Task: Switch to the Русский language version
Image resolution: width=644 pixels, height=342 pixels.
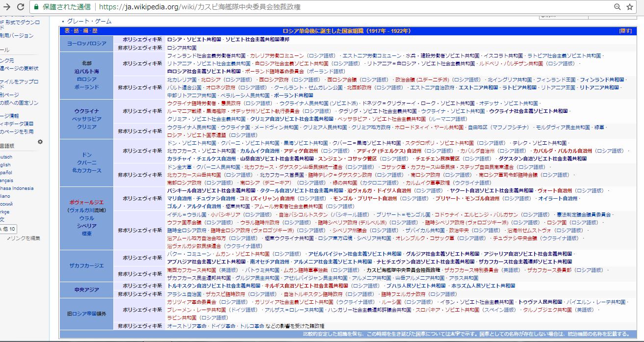Action: point(6,204)
